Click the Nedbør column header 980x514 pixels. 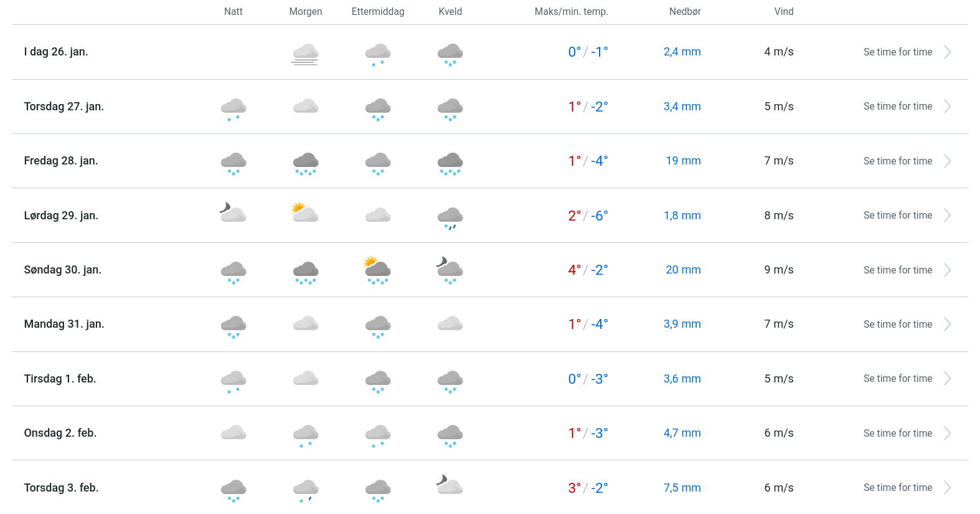pyautogui.click(x=685, y=12)
